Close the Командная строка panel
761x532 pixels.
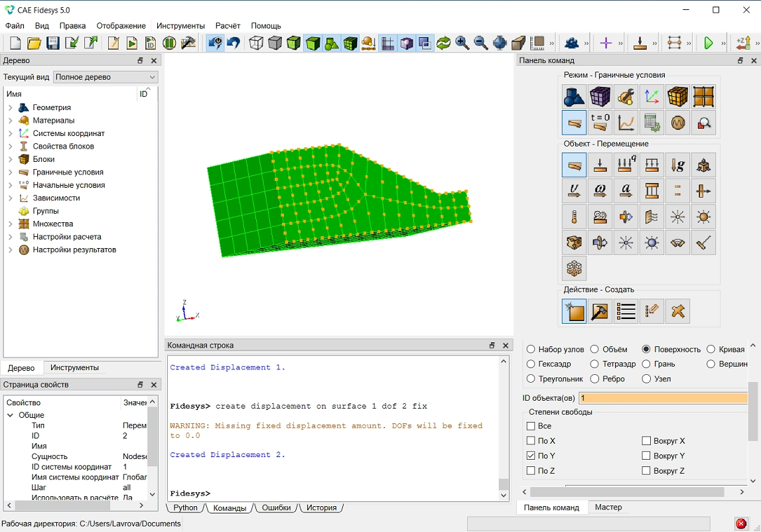point(505,345)
